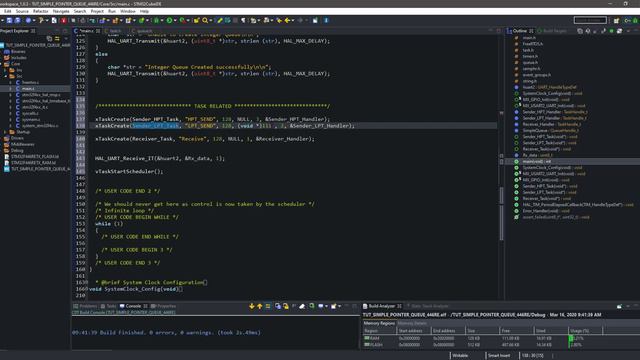
Task: Switch to the Static Stack Analyzer tab
Action: [x=427, y=306]
